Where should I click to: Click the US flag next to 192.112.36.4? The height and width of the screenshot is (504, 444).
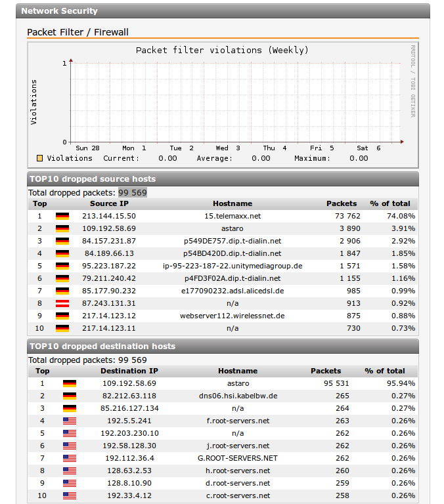(70, 458)
